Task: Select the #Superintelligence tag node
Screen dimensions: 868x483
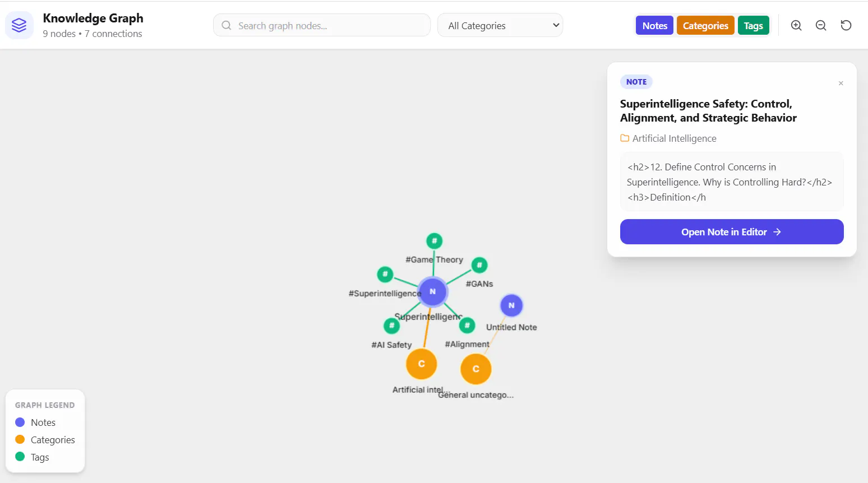Action: 385,275
